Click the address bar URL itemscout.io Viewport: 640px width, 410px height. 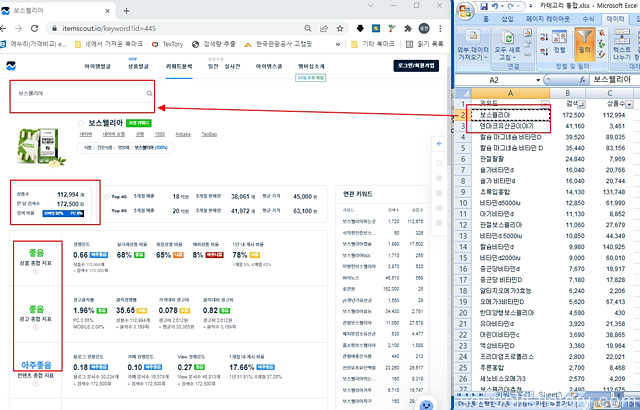(x=109, y=29)
